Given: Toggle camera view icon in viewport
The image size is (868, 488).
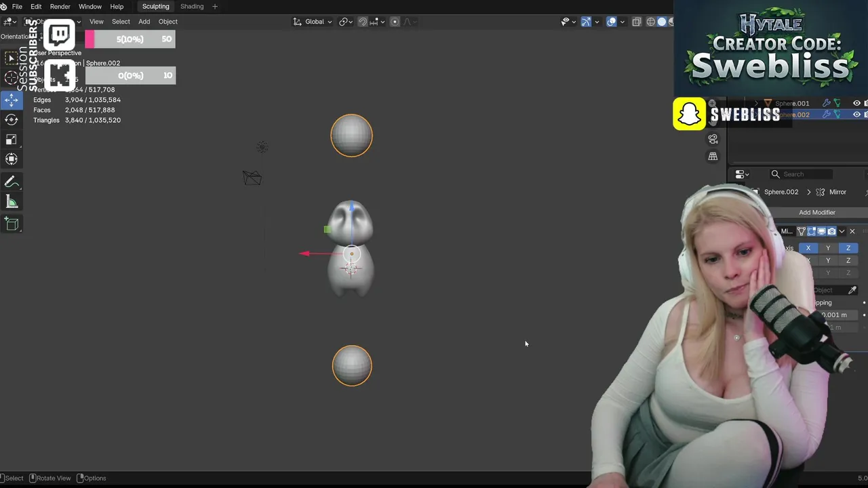Looking at the screenshot, I should pyautogui.click(x=713, y=139).
